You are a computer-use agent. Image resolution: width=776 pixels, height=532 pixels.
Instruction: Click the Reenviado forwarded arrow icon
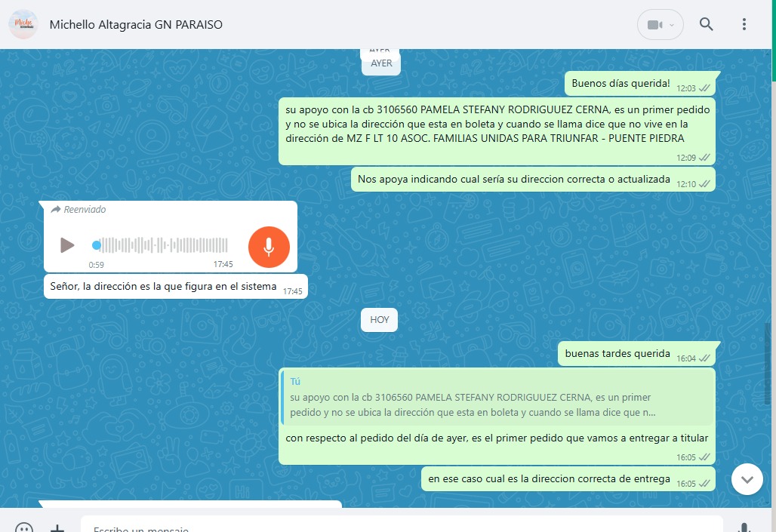pos(55,210)
